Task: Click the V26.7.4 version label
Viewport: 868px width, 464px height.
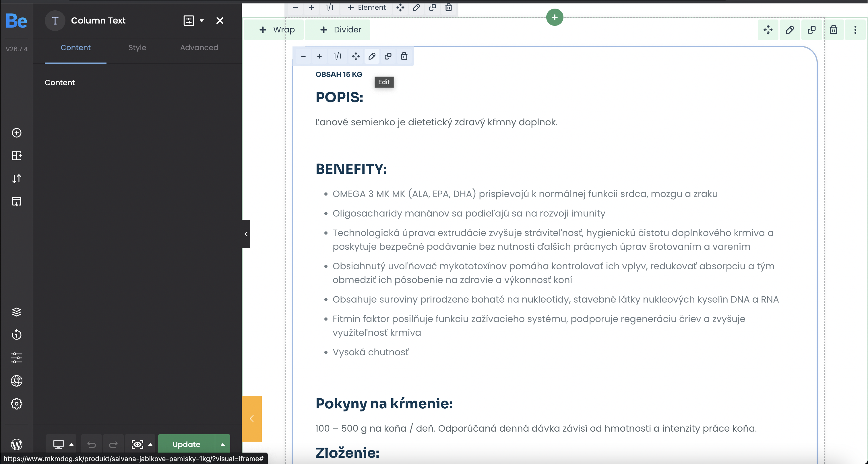Action: (17, 49)
